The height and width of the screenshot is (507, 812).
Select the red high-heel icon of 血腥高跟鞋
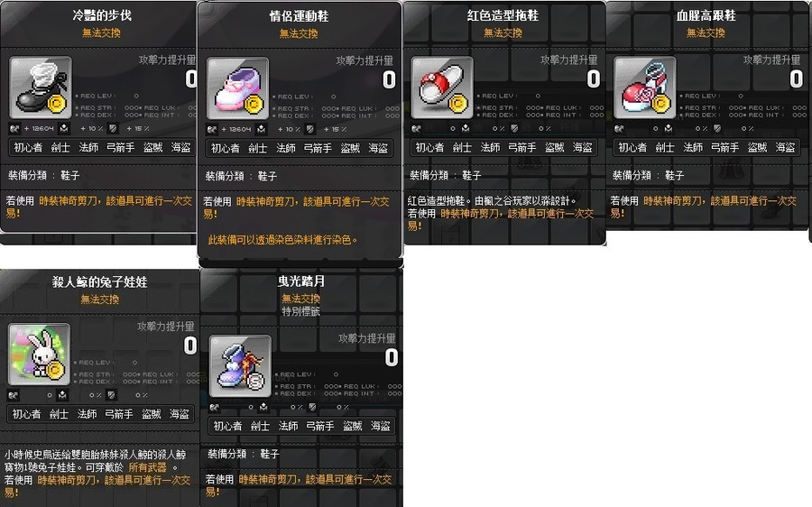point(645,88)
